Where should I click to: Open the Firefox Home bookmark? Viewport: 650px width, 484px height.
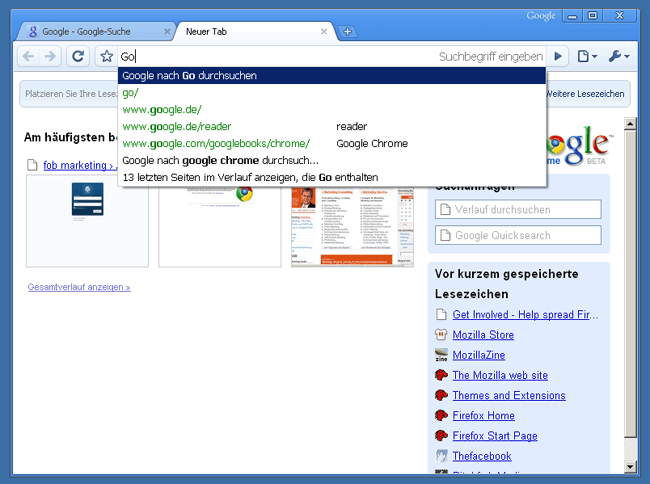point(483,416)
